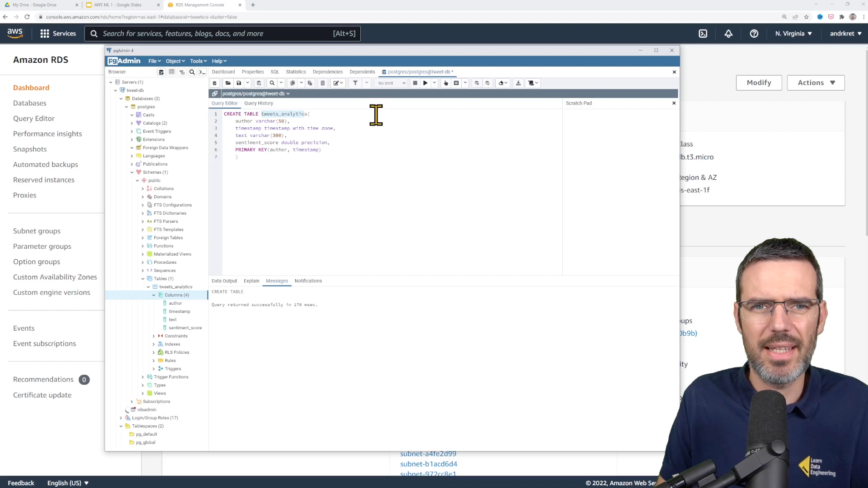
Task: Expand the Views tree node
Action: 143,393
